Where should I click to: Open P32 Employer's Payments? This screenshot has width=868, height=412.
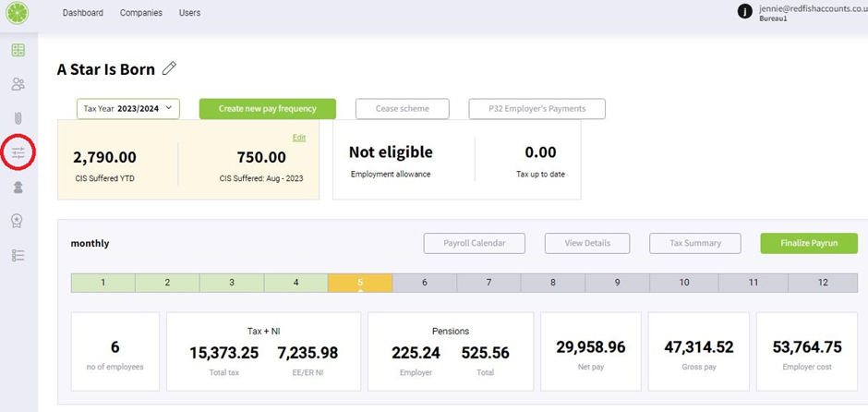[x=537, y=108]
